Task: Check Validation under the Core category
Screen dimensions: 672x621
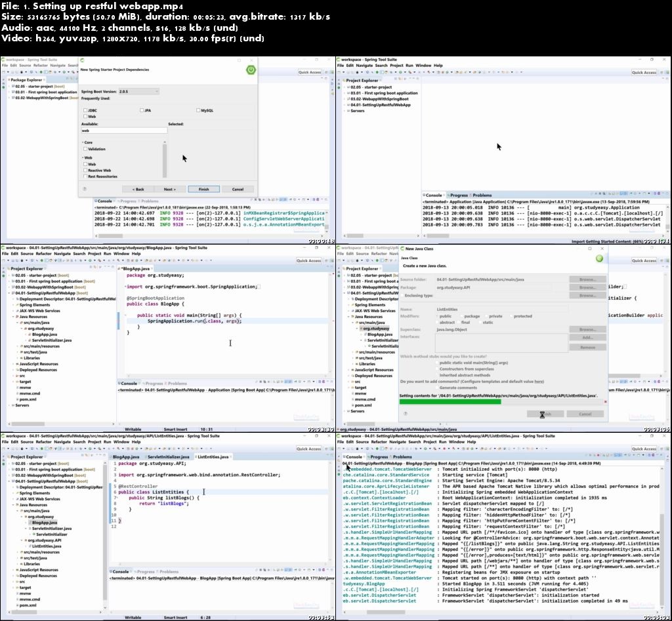Action: click(x=85, y=149)
